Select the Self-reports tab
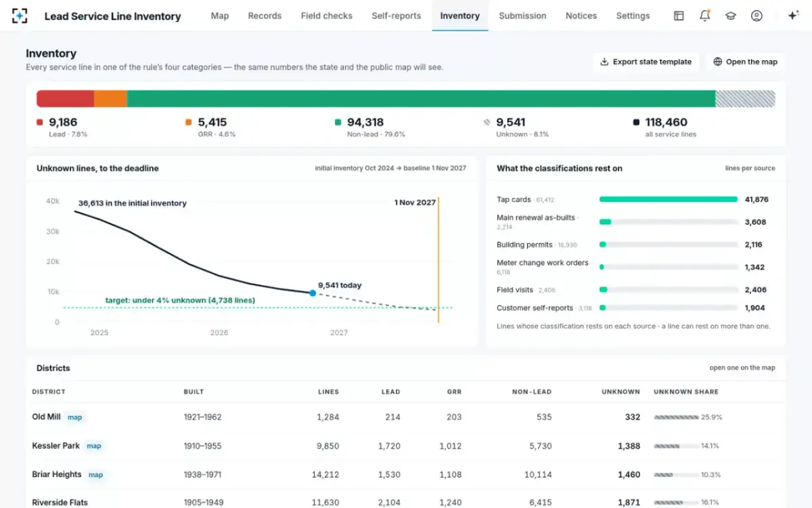The width and height of the screenshot is (812, 508). point(397,16)
